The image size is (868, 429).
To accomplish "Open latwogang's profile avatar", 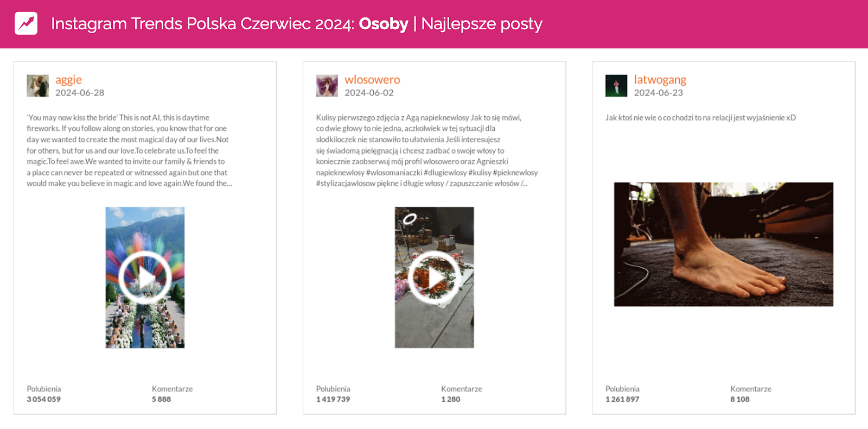I will [616, 86].
